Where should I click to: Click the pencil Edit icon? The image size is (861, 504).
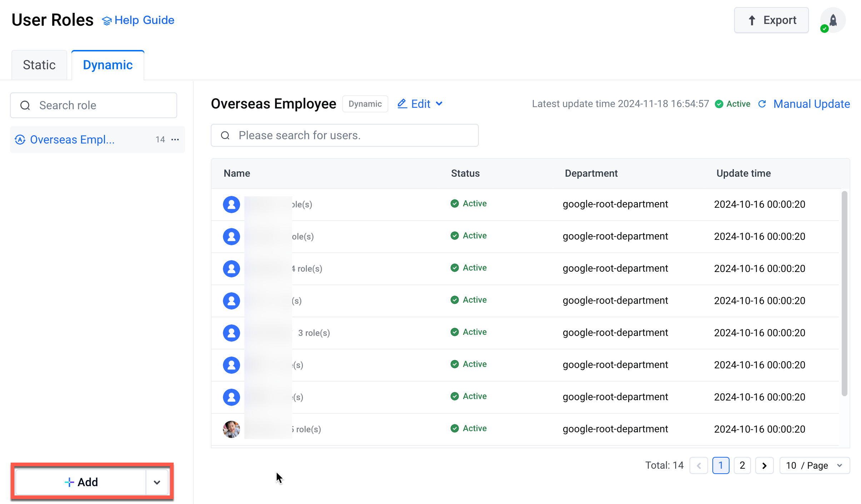click(x=402, y=104)
